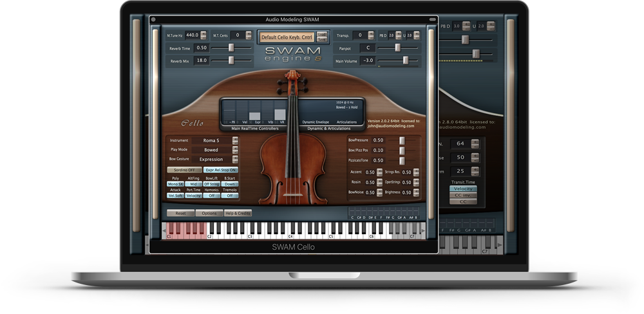Image resolution: width=644 pixels, height=314 pixels.
Task: Click the Bowed play mode selector
Action: [x=211, y=150]
